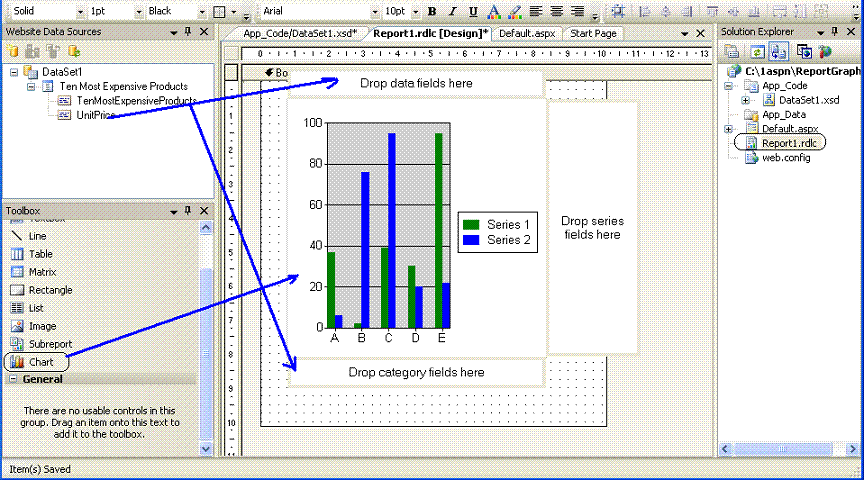Collapse the App_Code folder node
Viewport: 864px width, 480px height.
[728, 86]
